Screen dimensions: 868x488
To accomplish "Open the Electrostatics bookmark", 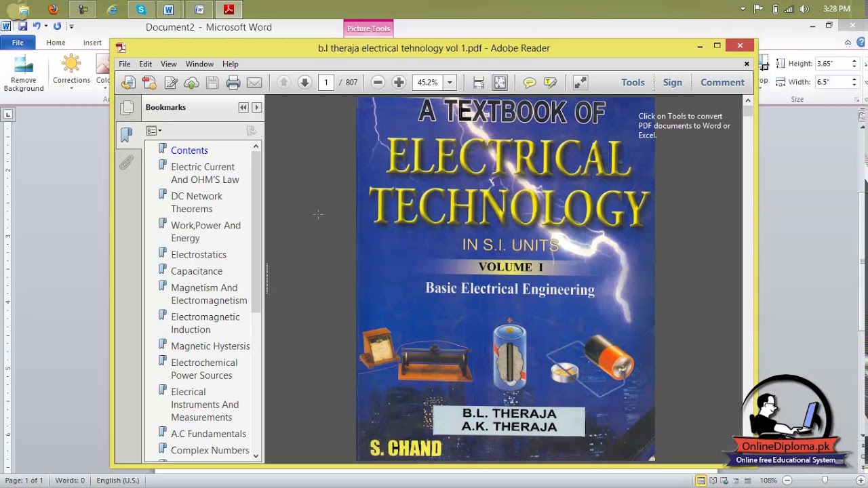I will 199,255.
